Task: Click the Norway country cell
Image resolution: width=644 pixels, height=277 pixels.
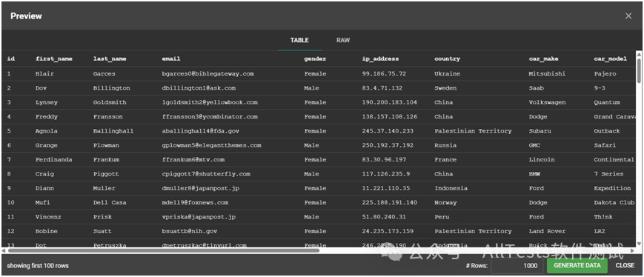Action: click(x=445, y=203)
